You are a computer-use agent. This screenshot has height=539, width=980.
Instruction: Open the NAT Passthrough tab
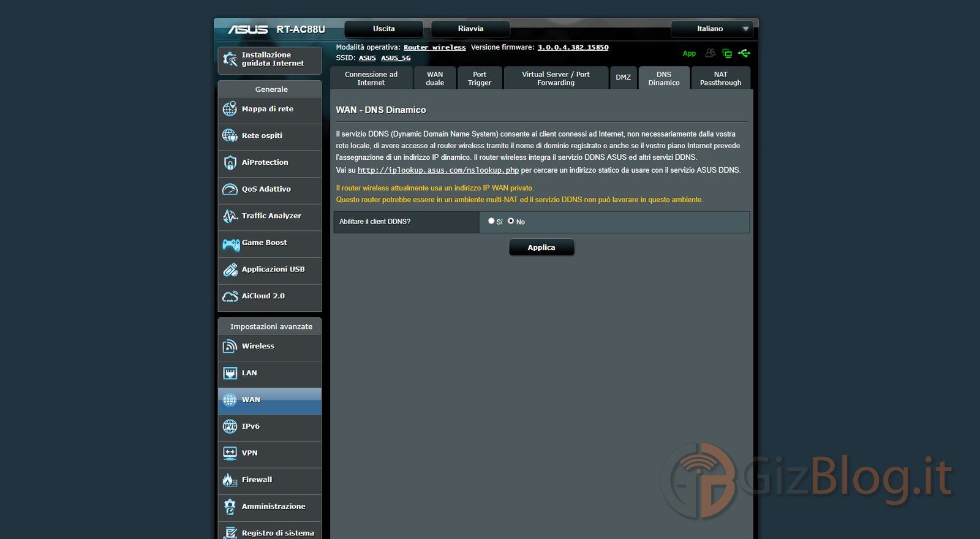pos(721,78)
